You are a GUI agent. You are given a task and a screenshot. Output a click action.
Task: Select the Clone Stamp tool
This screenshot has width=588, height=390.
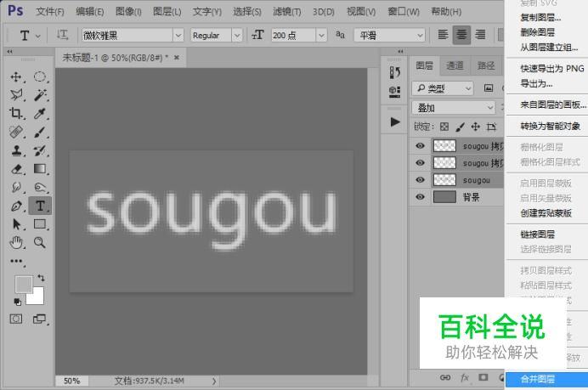[x=16, y=150]
